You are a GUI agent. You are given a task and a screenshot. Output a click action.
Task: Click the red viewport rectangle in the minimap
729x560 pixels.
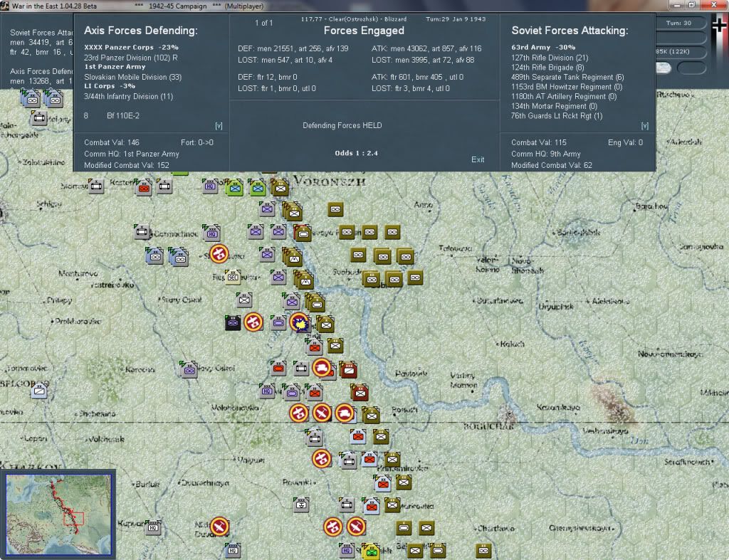[x=73, y=519]
